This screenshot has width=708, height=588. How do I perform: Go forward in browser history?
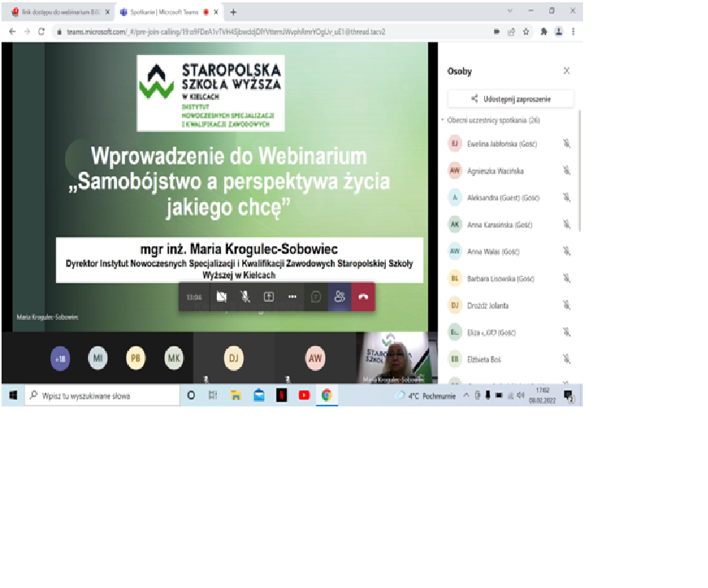[27, 31]
